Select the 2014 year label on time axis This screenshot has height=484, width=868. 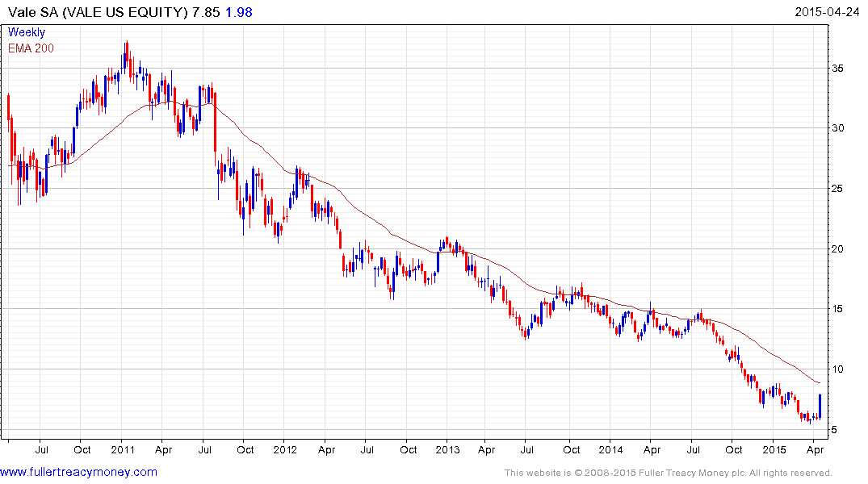click(610, 449)
